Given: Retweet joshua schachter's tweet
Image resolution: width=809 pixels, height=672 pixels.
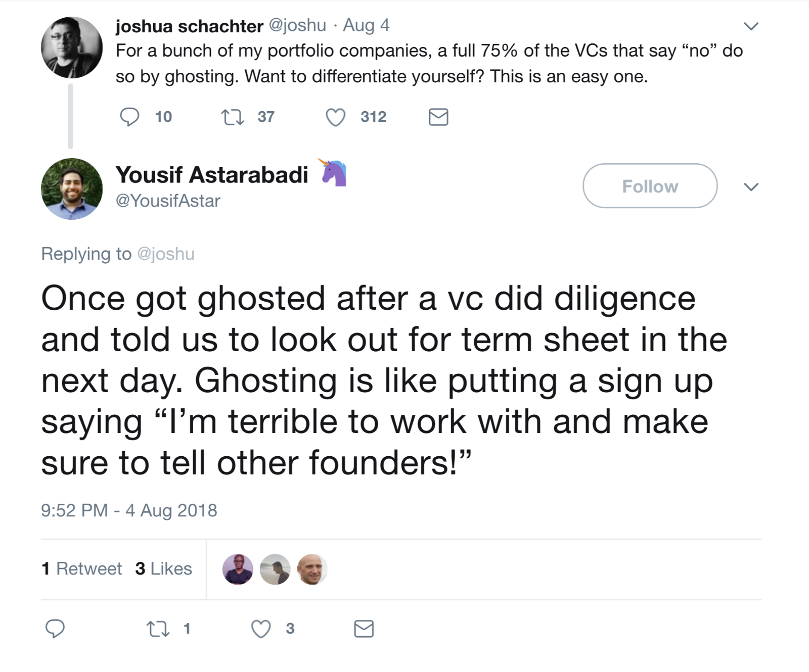Looking at the screenshot, I should 233,117.
